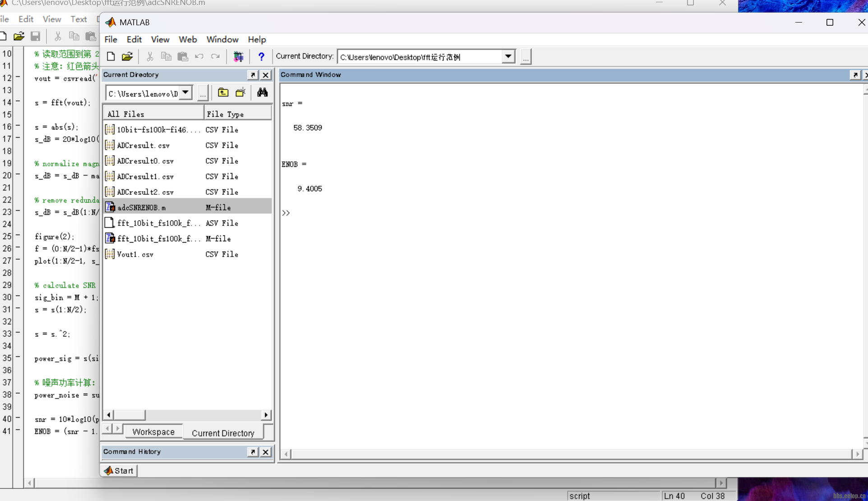
Task: Undock the Command Window panel
Action: pyautogui.click(x=855, y=75)
